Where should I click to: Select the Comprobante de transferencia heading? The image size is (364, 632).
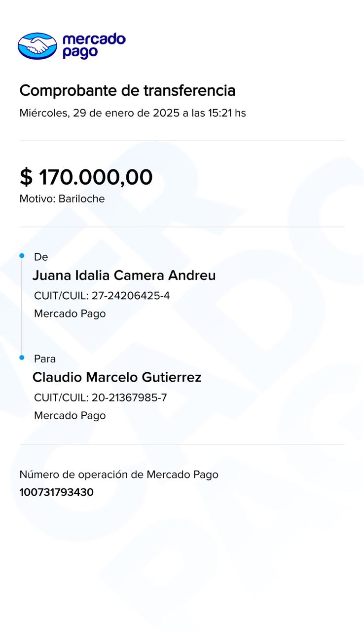pos(127,91)
